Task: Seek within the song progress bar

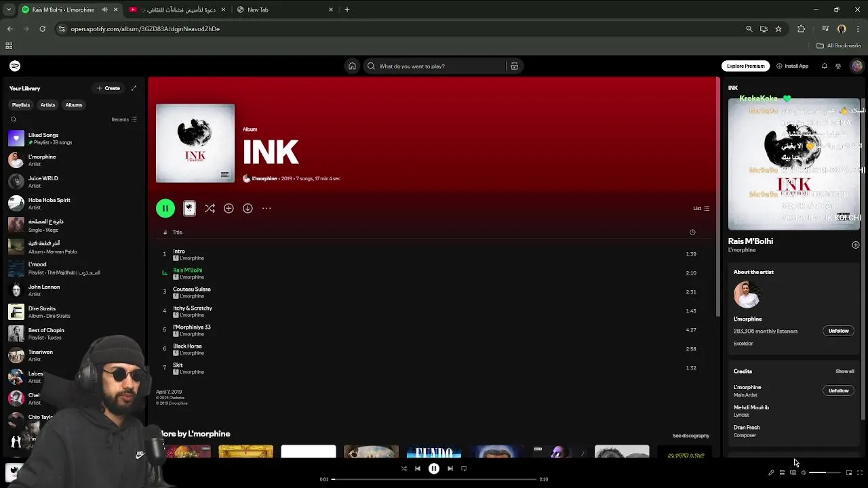Action: coord(434,479)
